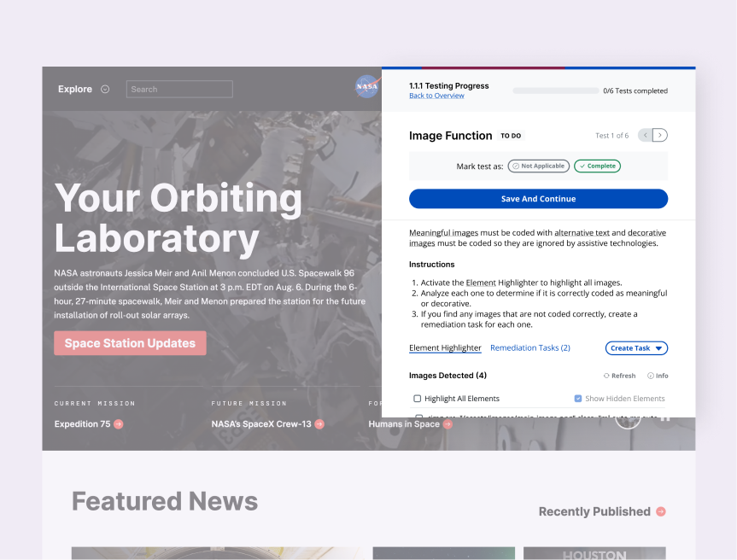
Task: Click the 'Featured News' heading
Action: tap(165, 501)
